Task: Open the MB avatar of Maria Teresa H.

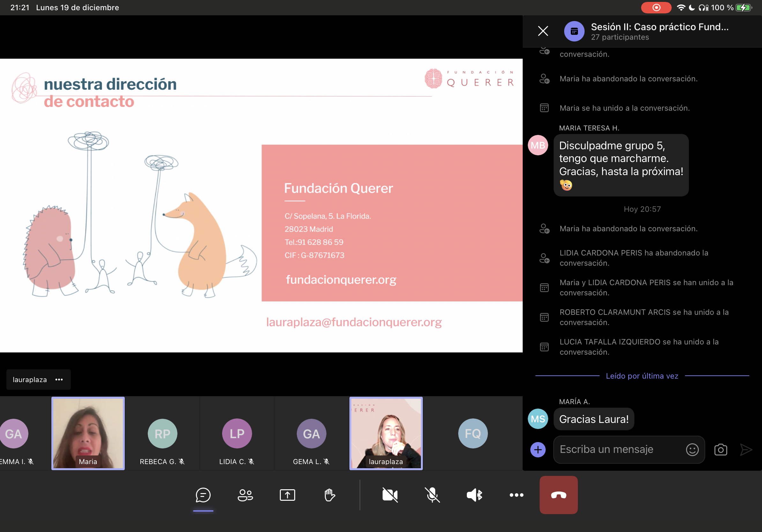Action: tap(538, 145)
